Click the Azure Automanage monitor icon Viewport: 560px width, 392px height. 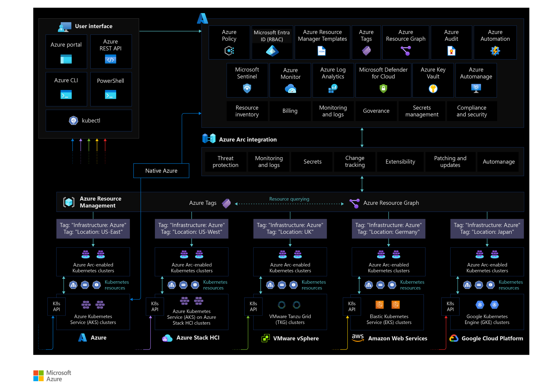[476, 88]
